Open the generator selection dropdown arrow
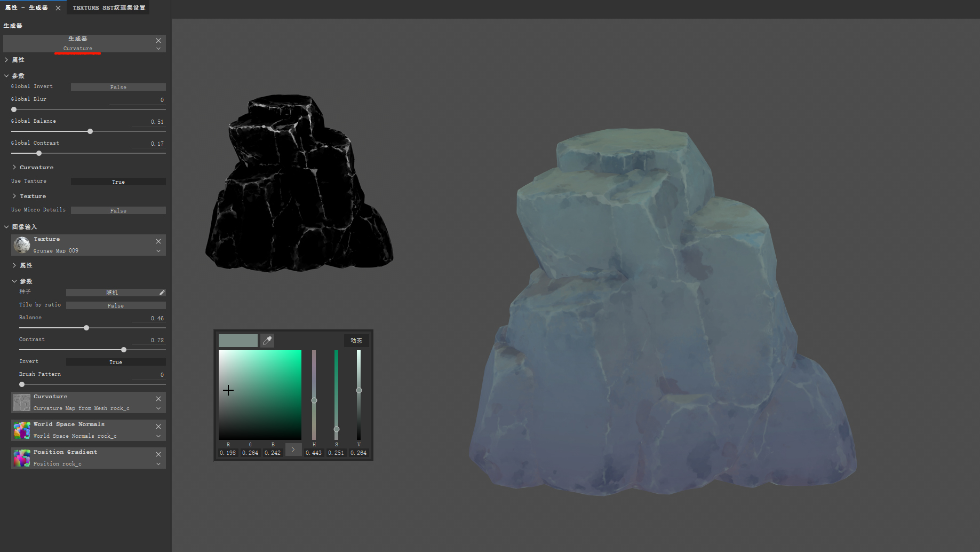Viewport: 980px width, 552px height. 158,49
